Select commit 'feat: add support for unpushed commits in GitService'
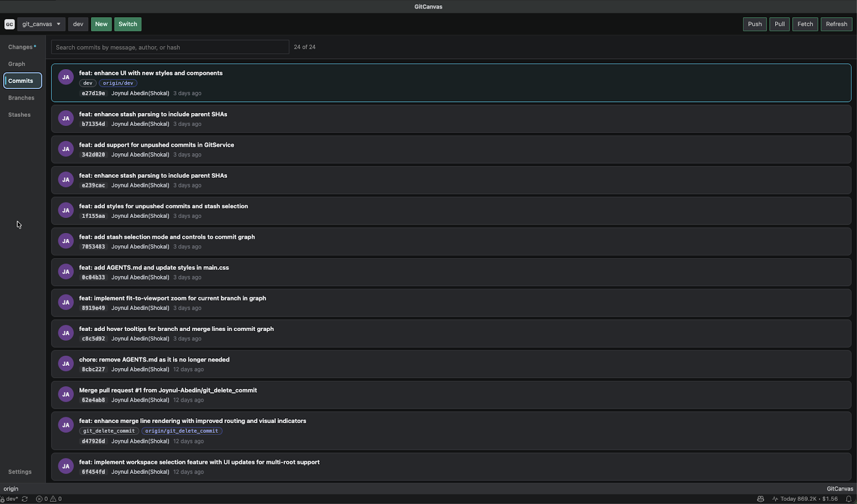 point(451,149)
